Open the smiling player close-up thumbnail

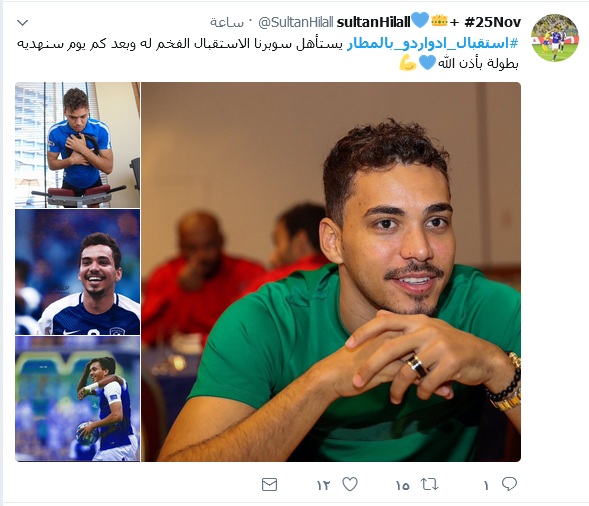pyautogui.click(x=77, y=272)
